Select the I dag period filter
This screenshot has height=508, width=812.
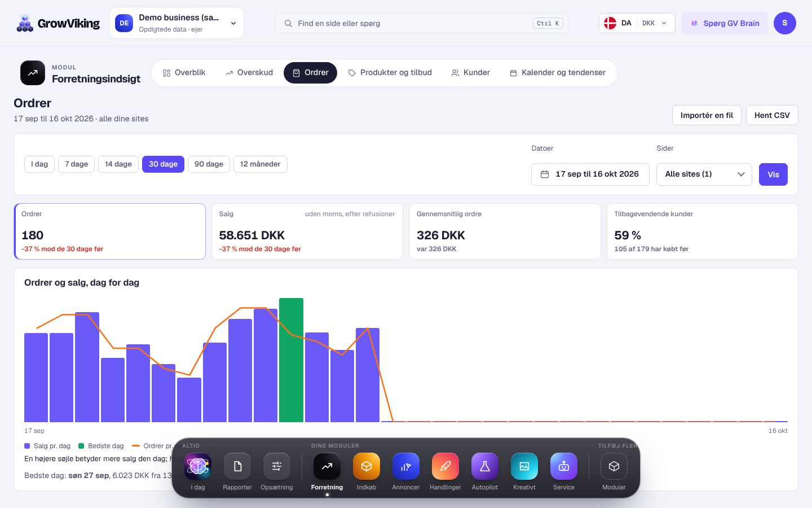(39, 164)
